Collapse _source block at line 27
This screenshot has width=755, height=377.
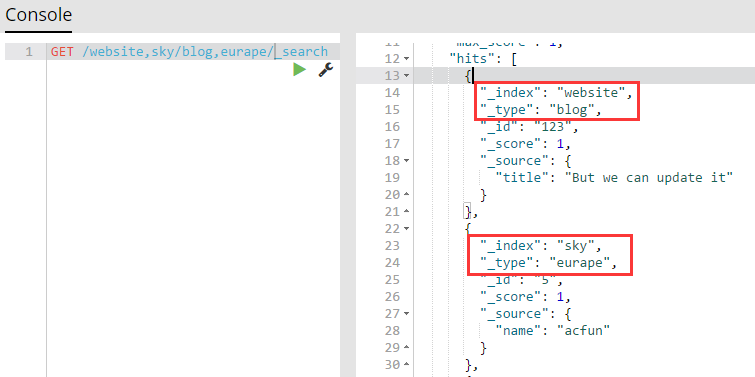406,314
